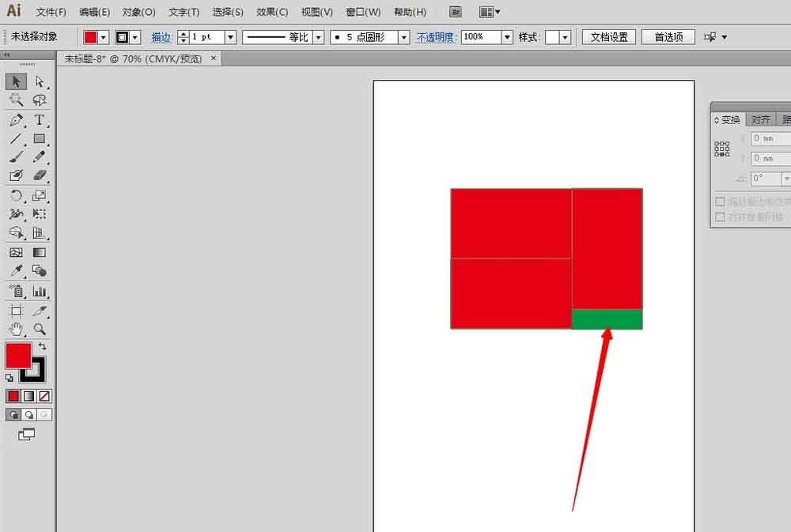Open the 等比 width profile dropdown
791x532 pixels.
318,37
